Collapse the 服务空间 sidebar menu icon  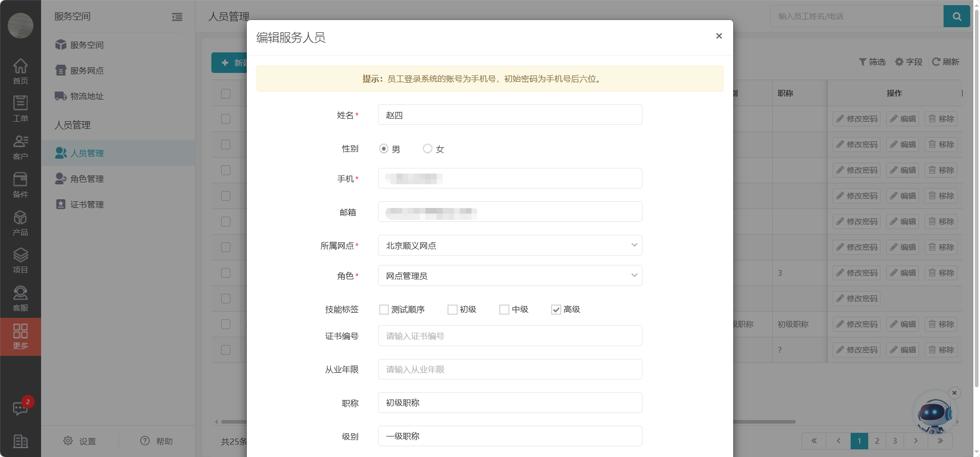tap(177, 17)
